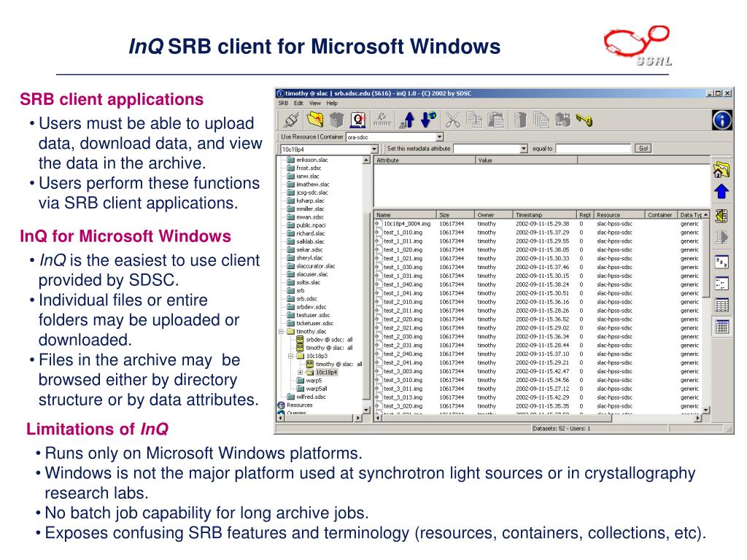Viewport: 747px width, 560px height.
Task: Select file test_2_040.img
Action: (403, 354)
